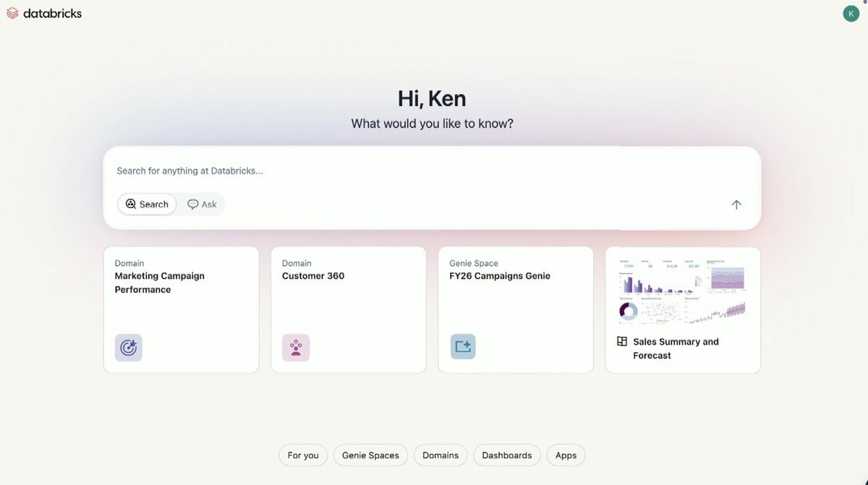Screen dimensions: 868x485
Task: Select the Domains filter
Action: coord(441,455)
